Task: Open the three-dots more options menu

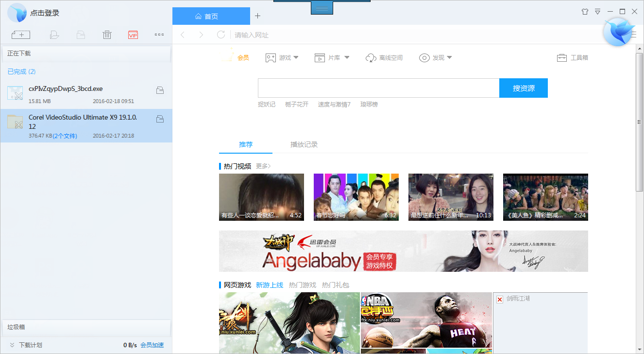Action: [x=159, y=35]
